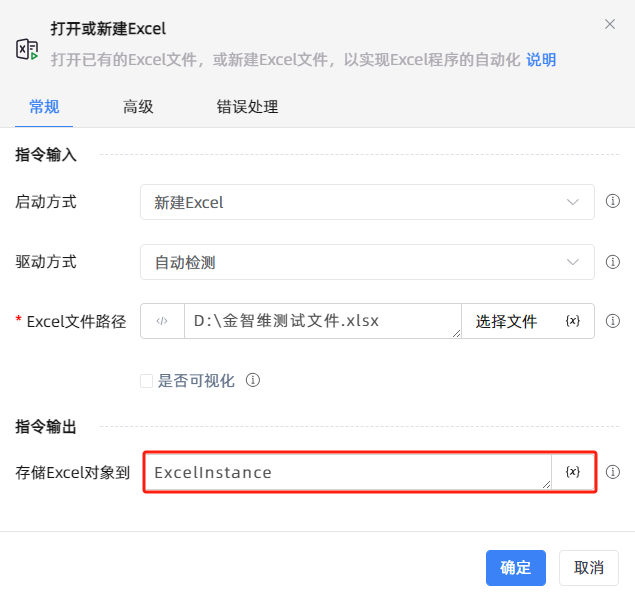Click info icon next to 启动方式
635x599 pixels.
[612, 201]
